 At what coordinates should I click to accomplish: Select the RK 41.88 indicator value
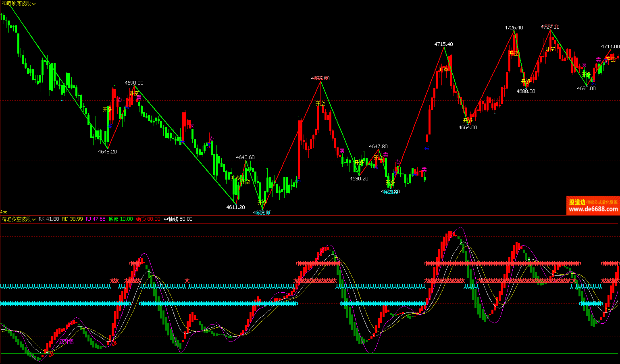pos(49,219)
